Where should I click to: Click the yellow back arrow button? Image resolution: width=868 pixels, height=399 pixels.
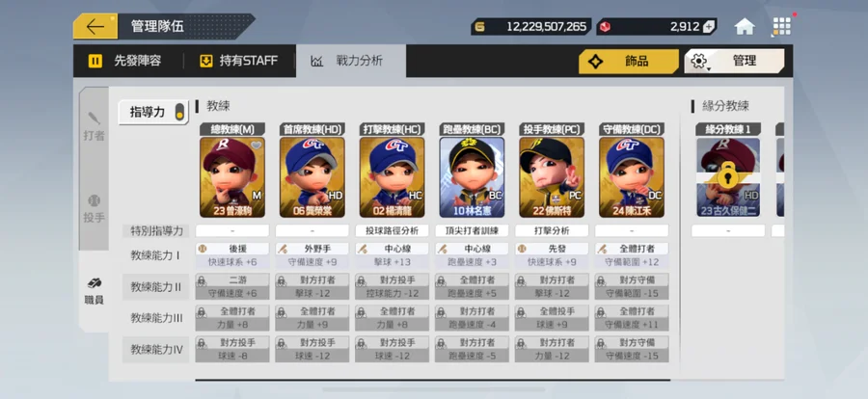[95, 27]
